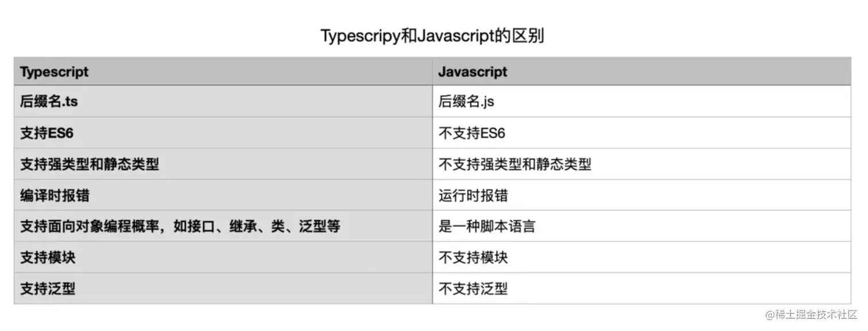Click the 不支持强类型和静态类型 cell
The width and height of the screenshot is (868, 331).
coord(642,164)
